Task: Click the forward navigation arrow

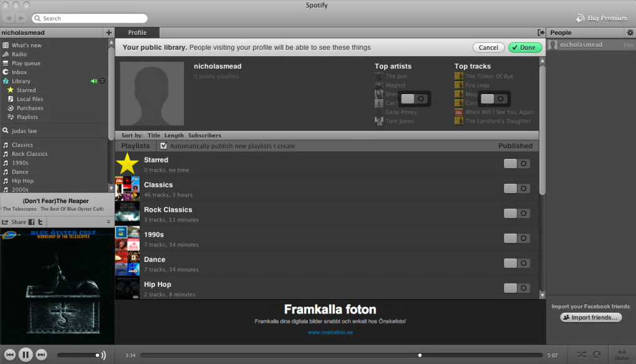Action: [x=21, y=18]
